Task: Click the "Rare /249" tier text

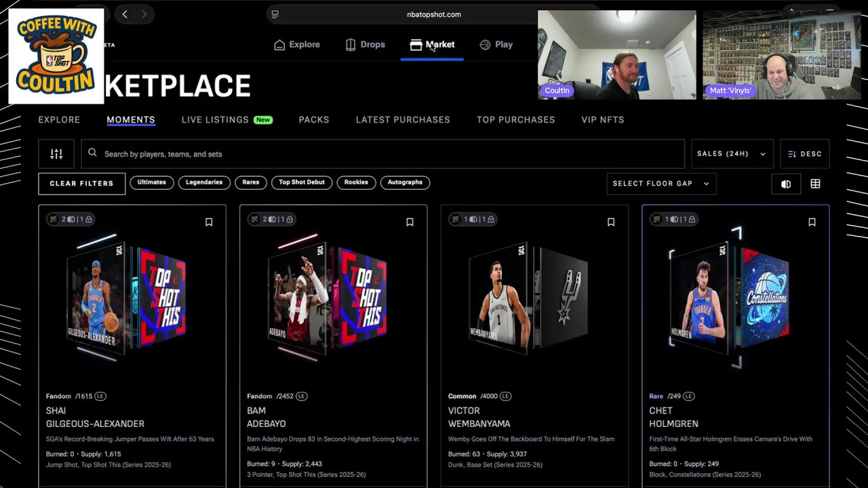Action: (x=665, y=396)
